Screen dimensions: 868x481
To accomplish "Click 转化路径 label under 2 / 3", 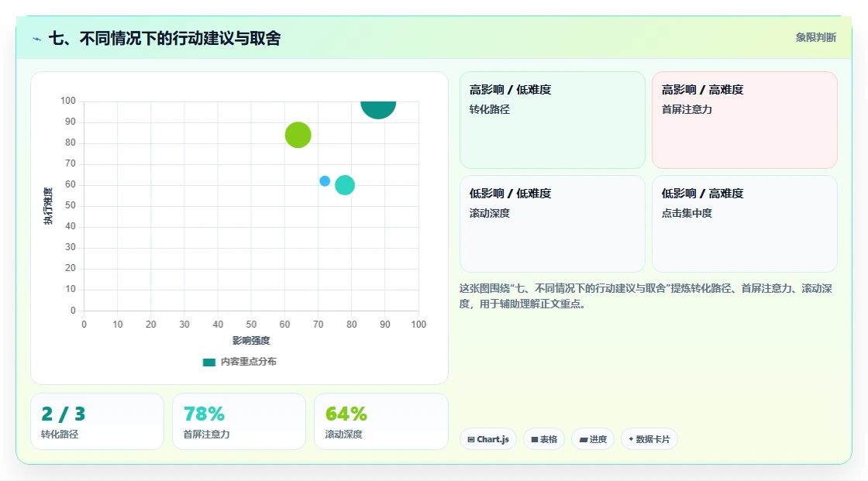I will (60, 435).
